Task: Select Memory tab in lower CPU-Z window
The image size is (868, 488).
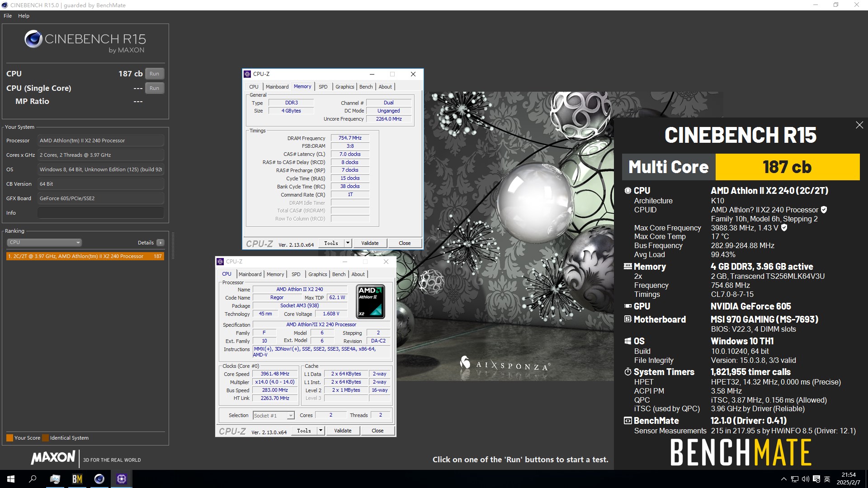Action: click(x=275, y=274)
